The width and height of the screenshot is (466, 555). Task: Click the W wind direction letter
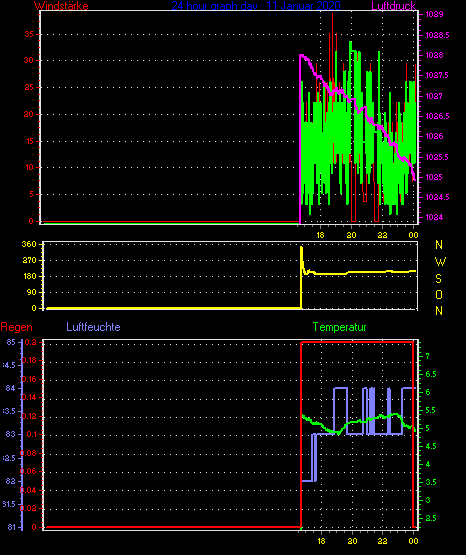point(440,262)
